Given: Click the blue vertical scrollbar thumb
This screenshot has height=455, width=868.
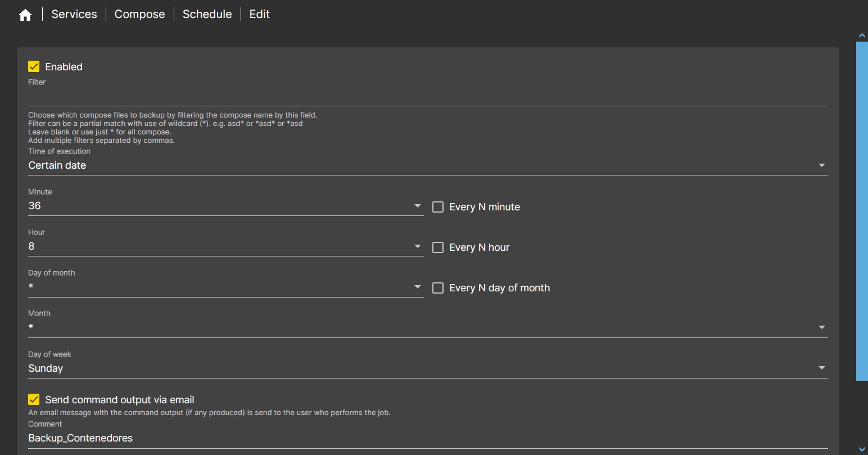Looking at the screenshot, I should tap(862, 211).
